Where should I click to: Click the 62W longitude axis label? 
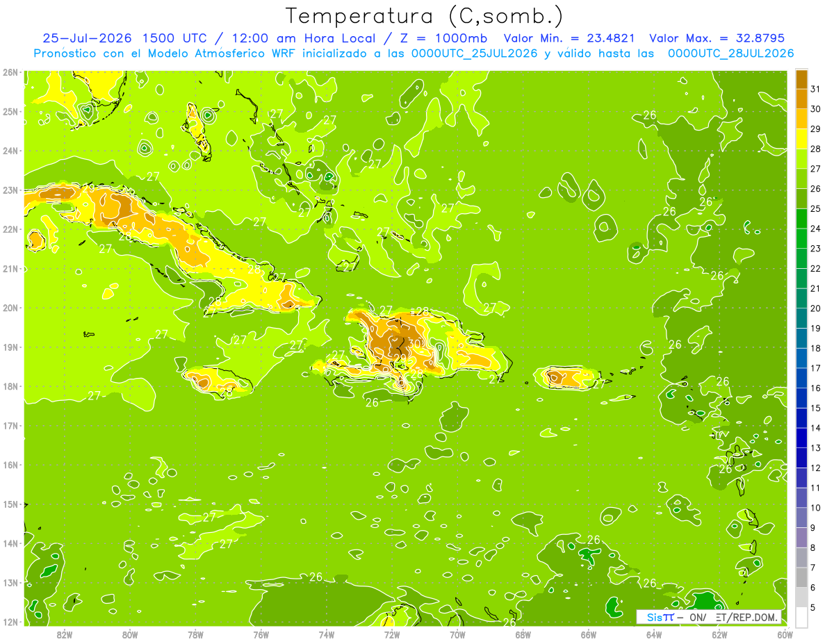tap(719, 634)
